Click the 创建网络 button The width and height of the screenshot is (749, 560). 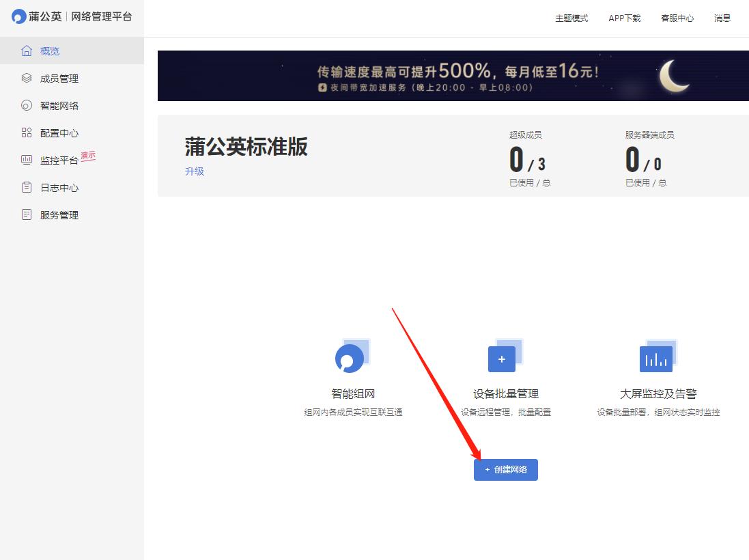pyautogui.click(x=505, y=470)
